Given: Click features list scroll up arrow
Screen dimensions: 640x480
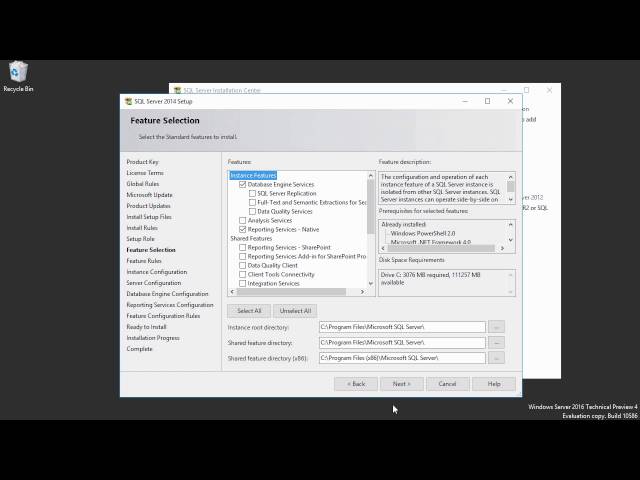Looking at the screenshot, I should [371, 176].
